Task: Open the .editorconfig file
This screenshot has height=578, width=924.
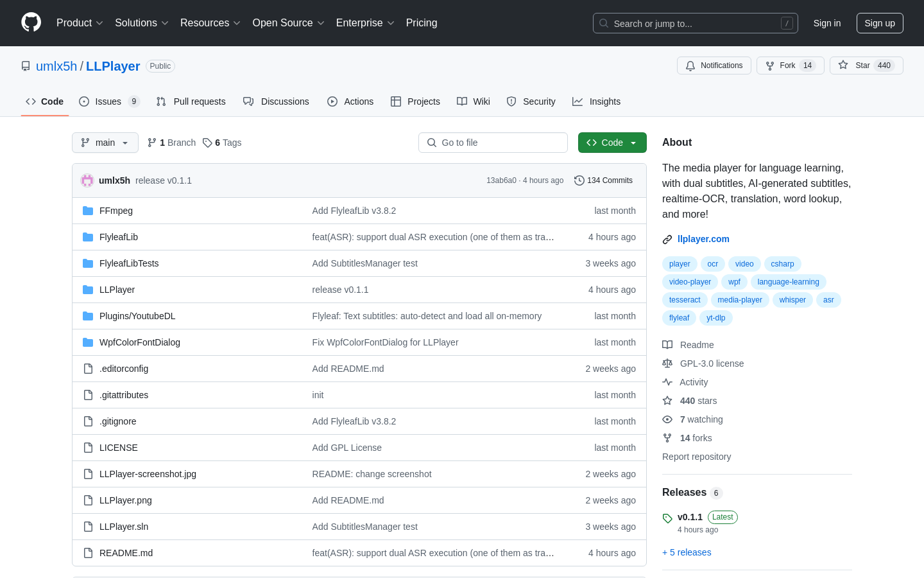Action: (x=124, y=369)
